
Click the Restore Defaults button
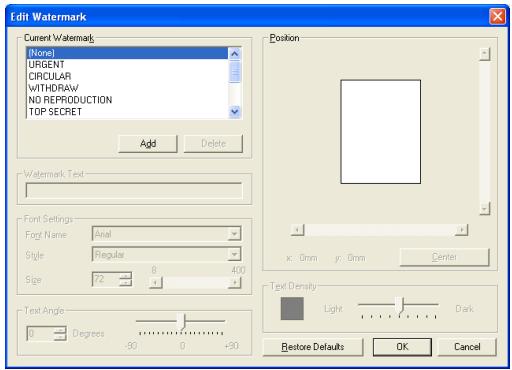(x=313, y=347)
